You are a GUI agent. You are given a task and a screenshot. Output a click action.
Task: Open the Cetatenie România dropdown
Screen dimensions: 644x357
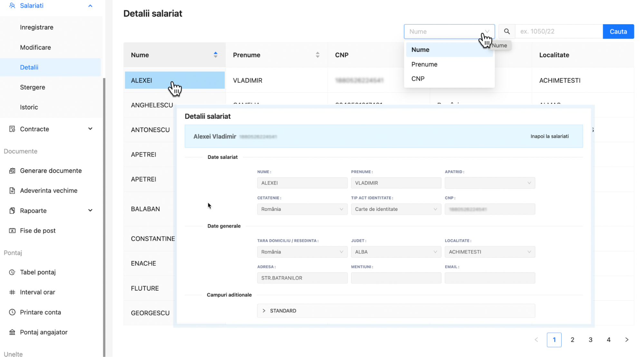pyautogui.click(x=302, y=209)
